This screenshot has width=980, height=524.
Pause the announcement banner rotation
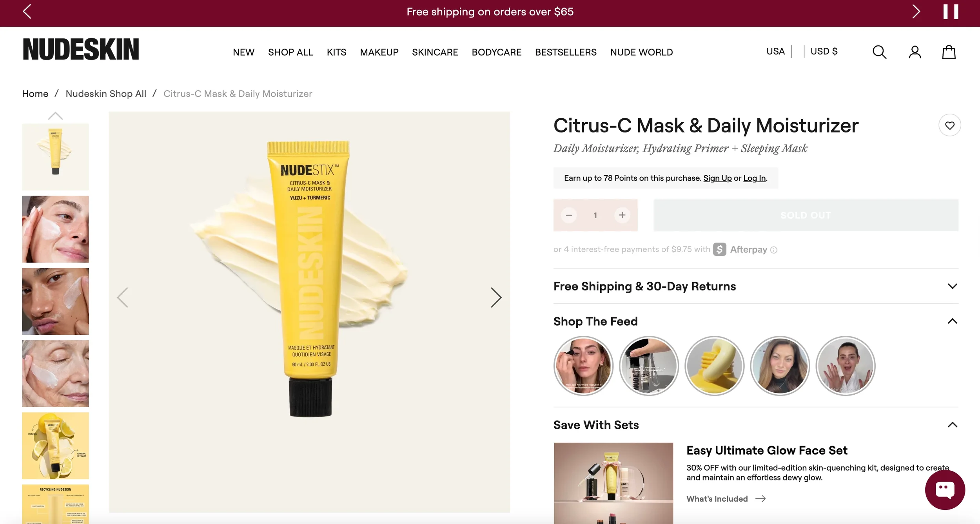(x=951, y=12)
